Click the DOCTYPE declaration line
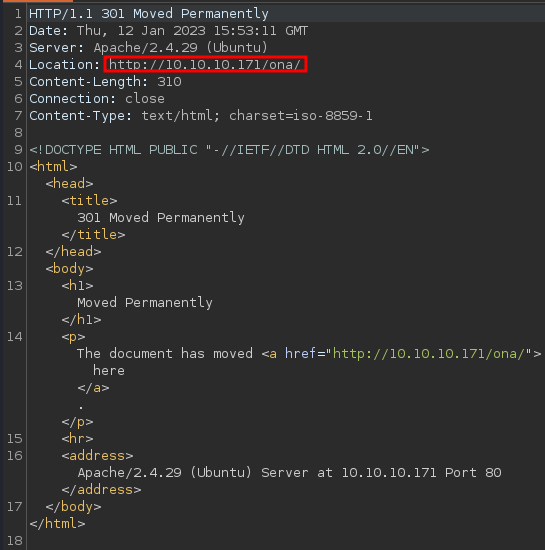This screenshot has height=550, width=545. [229, 150]
